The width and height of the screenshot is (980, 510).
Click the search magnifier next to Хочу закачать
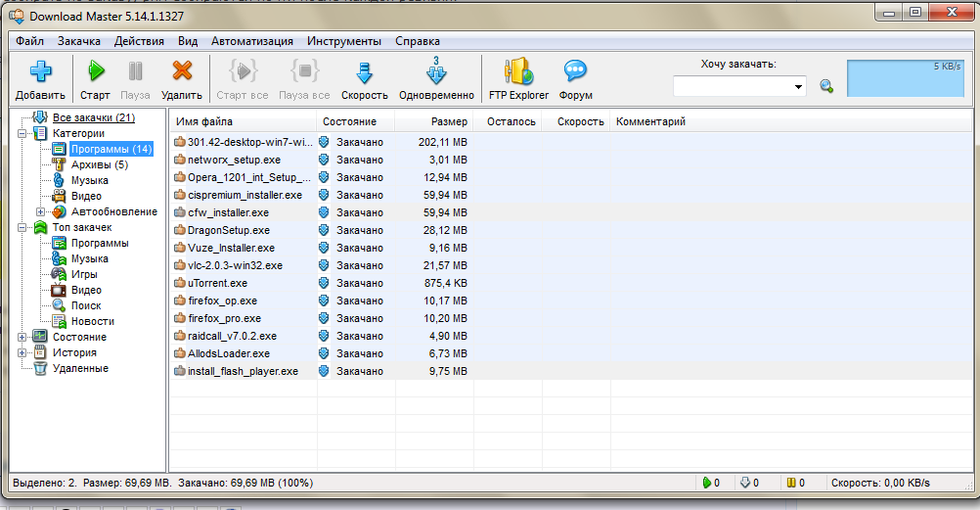[x=826, y=86]
